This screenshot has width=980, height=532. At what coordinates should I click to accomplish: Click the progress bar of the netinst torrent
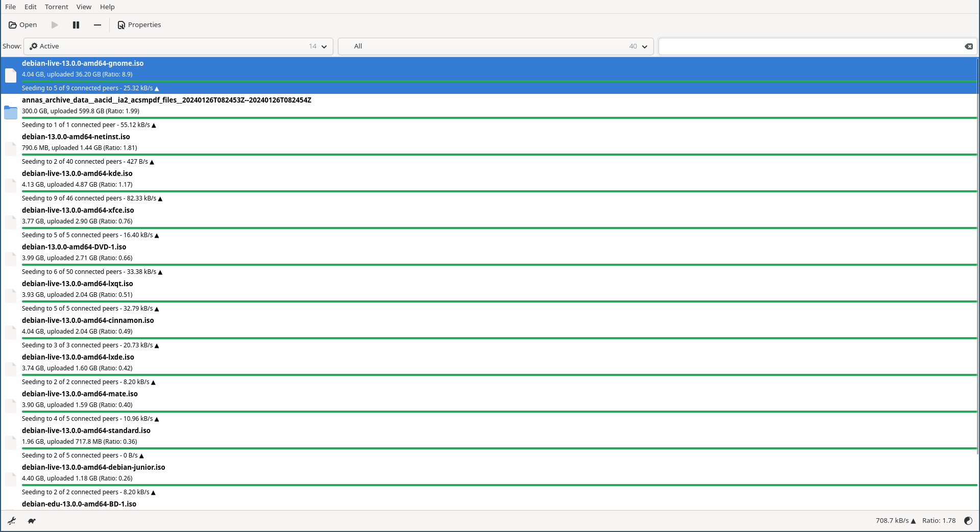tap(499, 155)
